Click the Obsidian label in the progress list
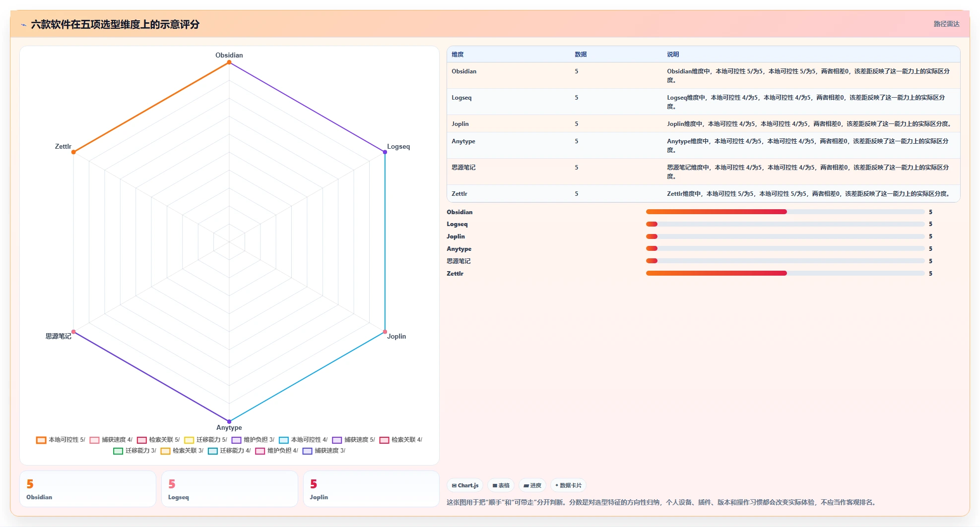The height and width of the screenshot is (527, 980). (459, 212)
